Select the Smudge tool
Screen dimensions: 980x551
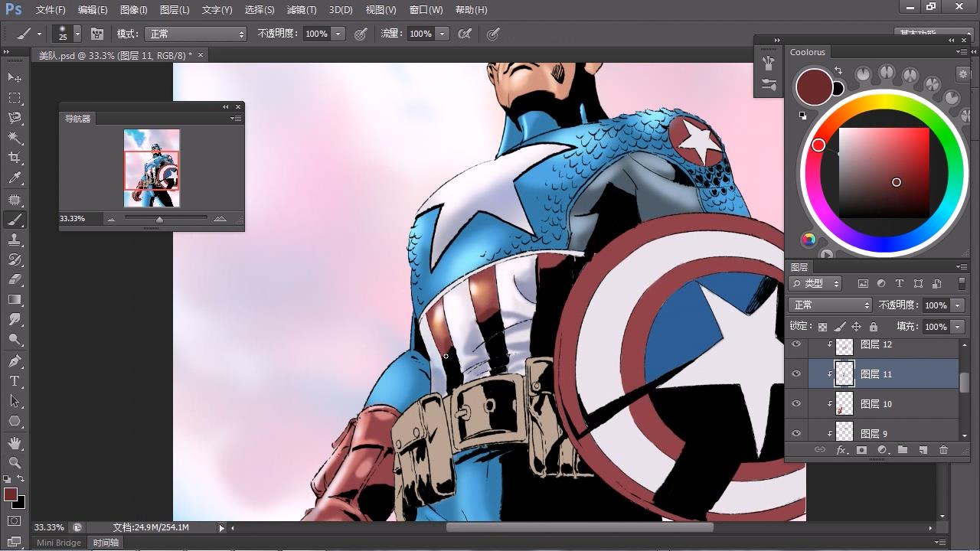(x=15, y=319)
